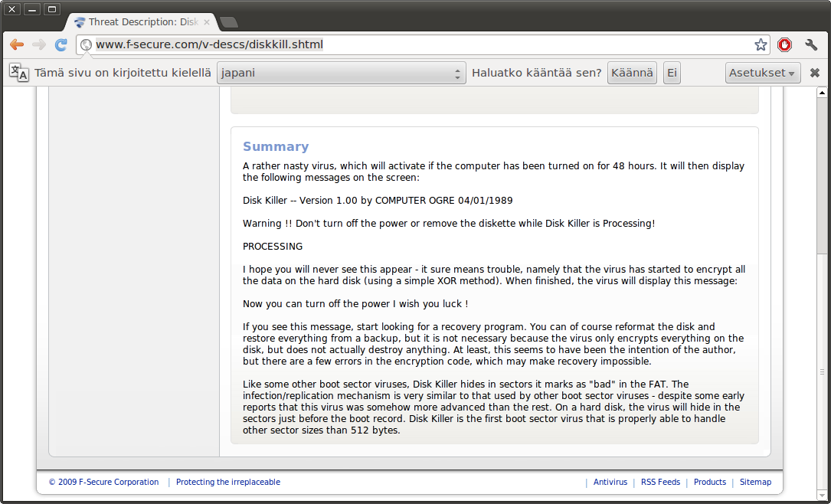Expand the Asetukset options dropdown
Viewport: 831px width, 504px height.
point(763,73)
